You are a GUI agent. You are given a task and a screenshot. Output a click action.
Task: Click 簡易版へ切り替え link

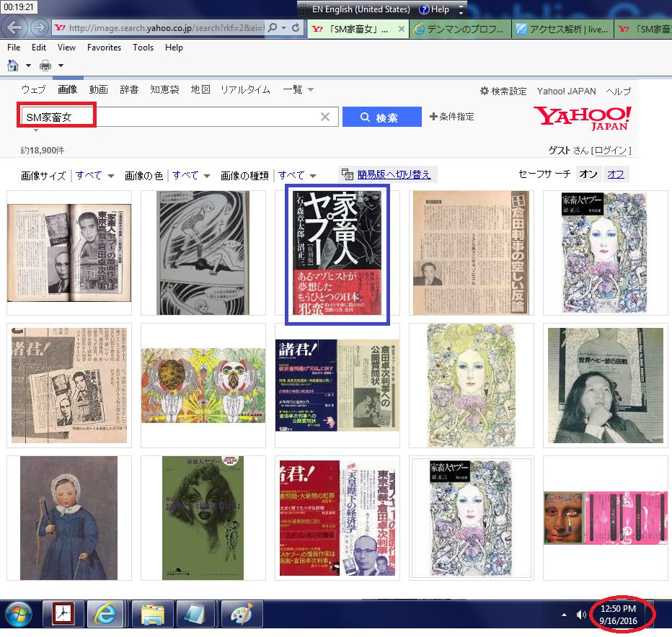394,174
